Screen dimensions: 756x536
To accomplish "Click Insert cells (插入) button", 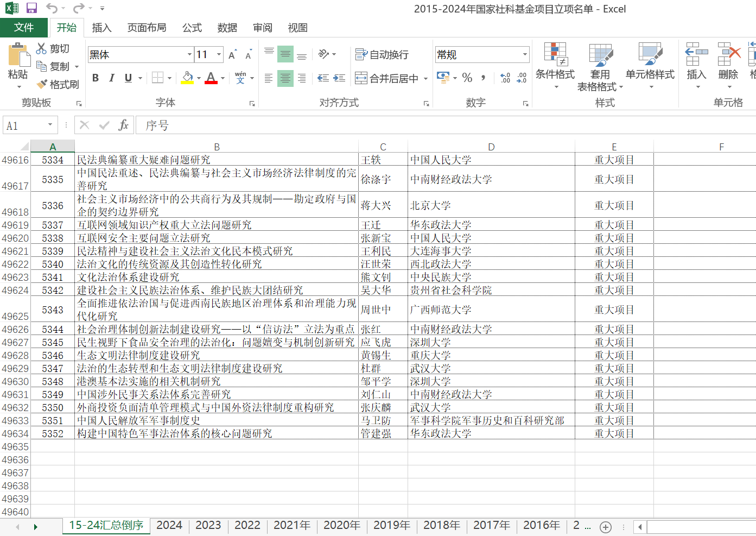I will coord(696,66).
